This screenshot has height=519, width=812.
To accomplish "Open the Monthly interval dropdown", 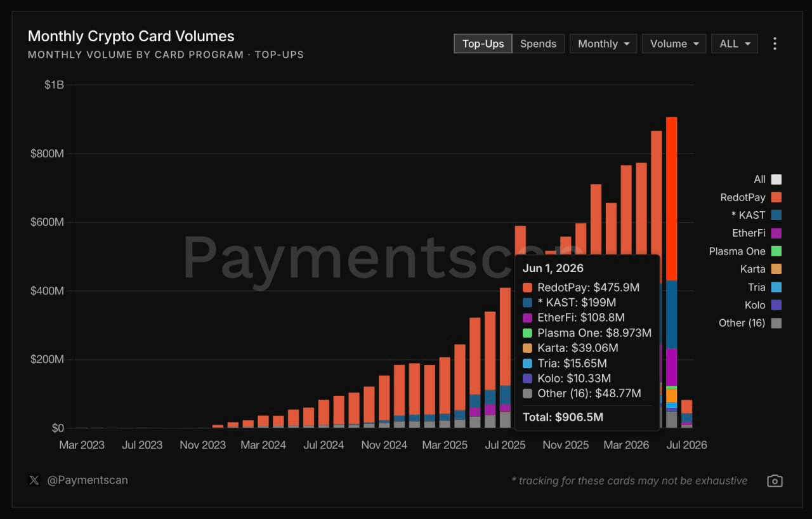I will pos(603,44).
